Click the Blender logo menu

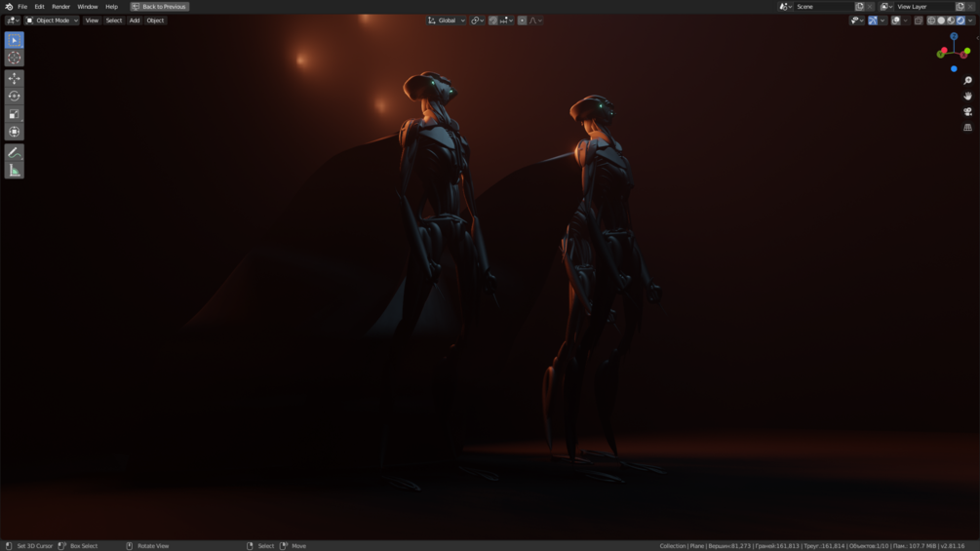click(9, 6)
